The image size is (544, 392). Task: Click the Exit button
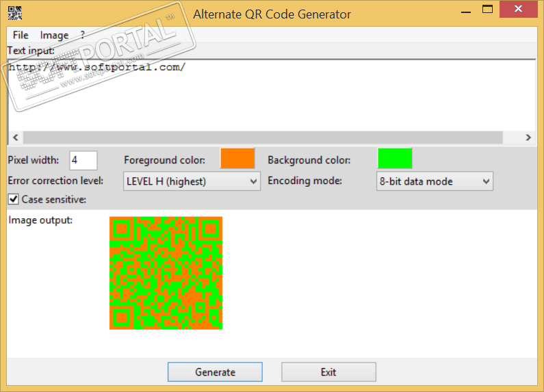click(328, 372)
